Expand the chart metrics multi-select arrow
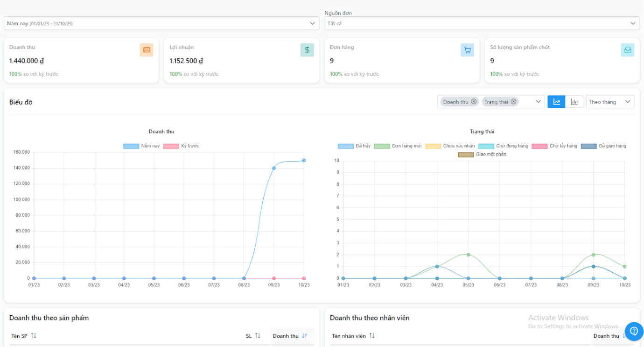Screen dimensions: 644x347 pyautogui.click(x=538, y=102)
